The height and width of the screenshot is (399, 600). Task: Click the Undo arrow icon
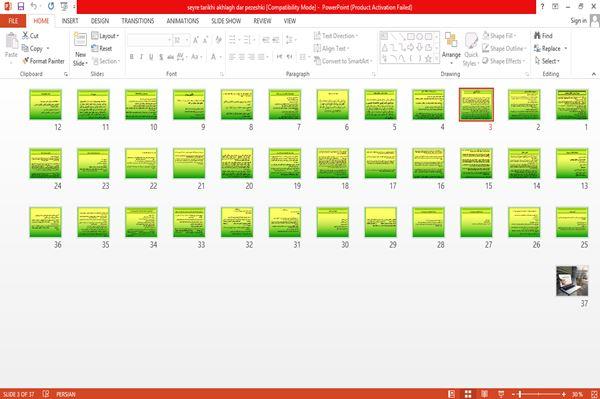point(34,7)
